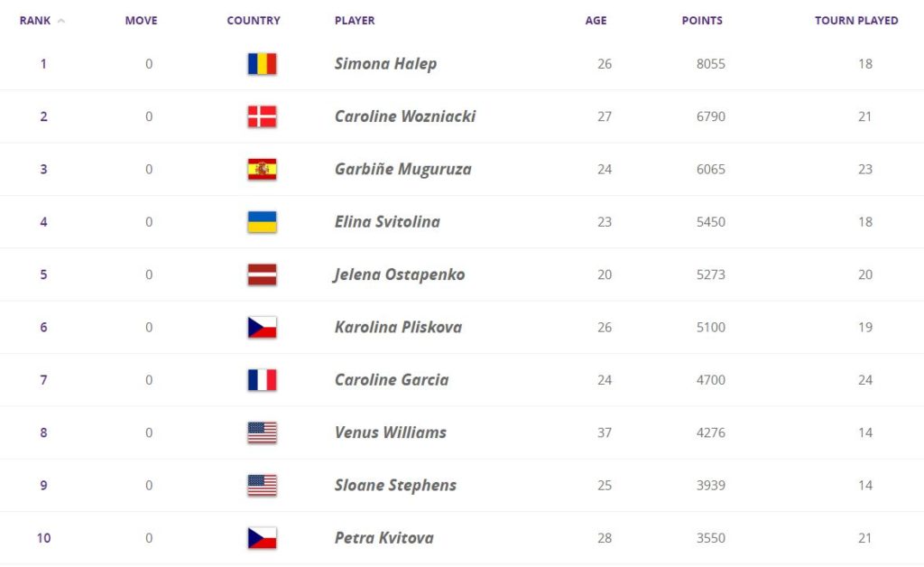924x567 pixels.
Task: Click the Czech flag beside Petra Kvitova
Action: point(263,538)
